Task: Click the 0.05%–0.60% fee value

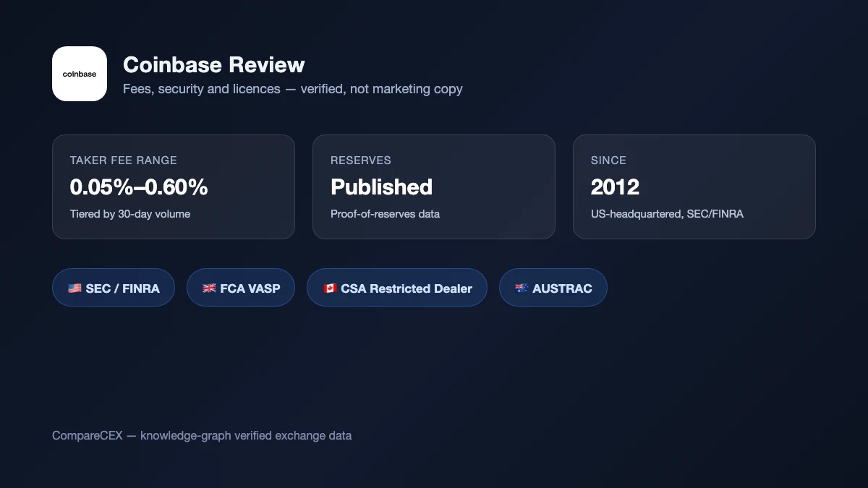Action: coord(139,187)
